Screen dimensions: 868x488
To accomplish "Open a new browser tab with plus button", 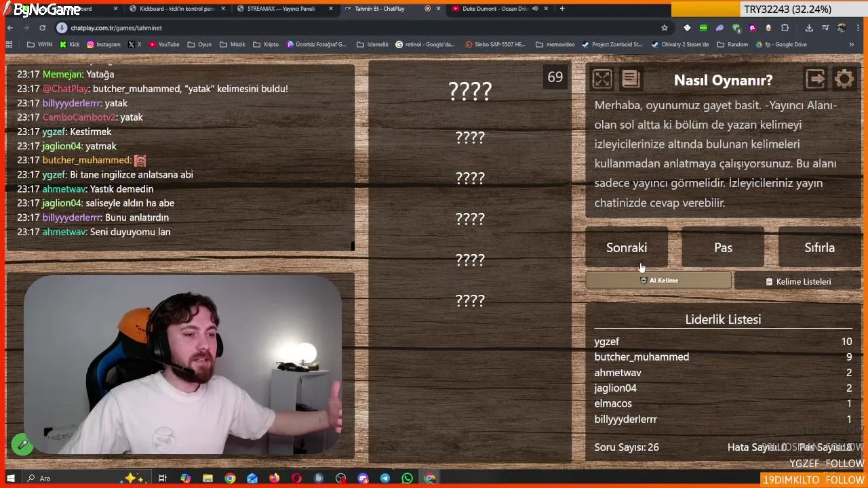I will click(x=562, y=9).
